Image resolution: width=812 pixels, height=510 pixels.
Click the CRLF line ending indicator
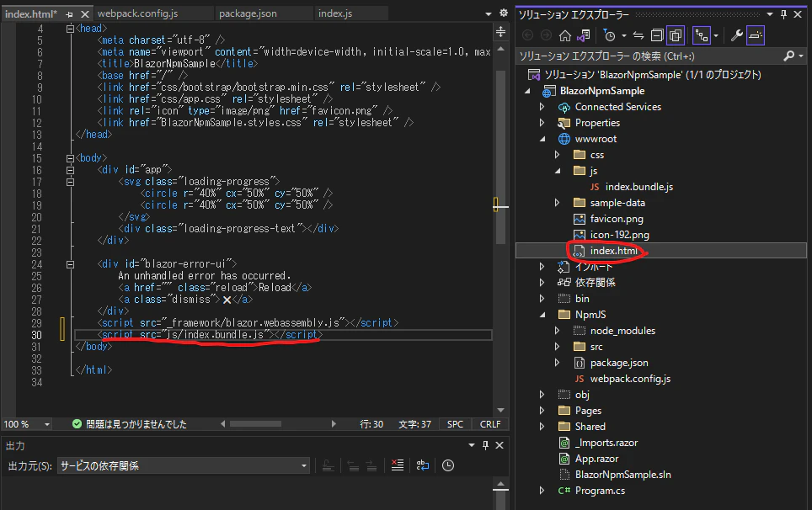(x=490, y=425)
